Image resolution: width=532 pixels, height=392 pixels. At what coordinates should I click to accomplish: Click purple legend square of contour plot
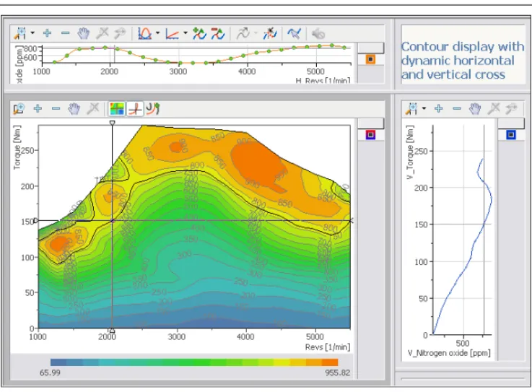pos(370,135)
